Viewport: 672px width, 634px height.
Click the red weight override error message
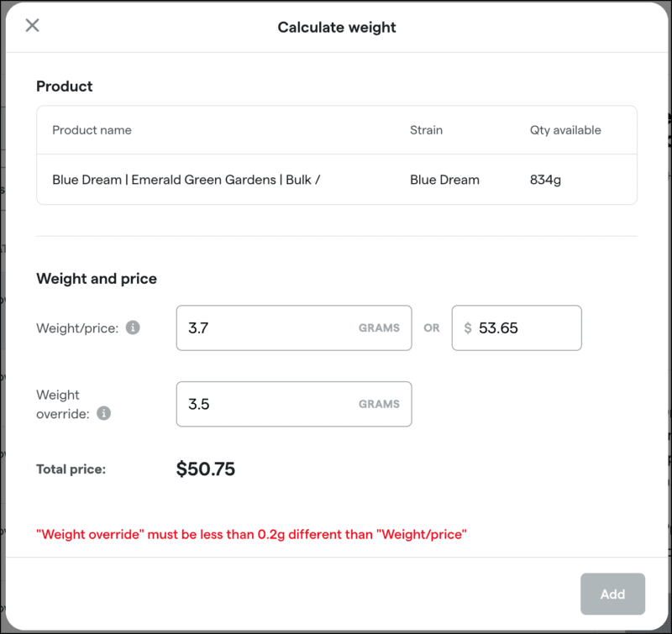click(x=251, y=534)
